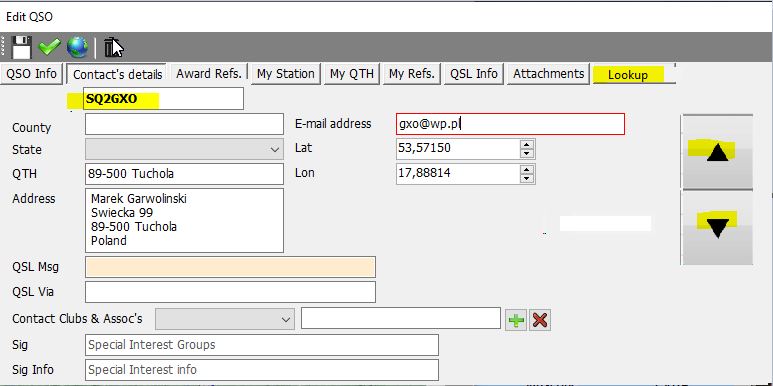Go to the next QSO with the down arrow

pos(717,228)
